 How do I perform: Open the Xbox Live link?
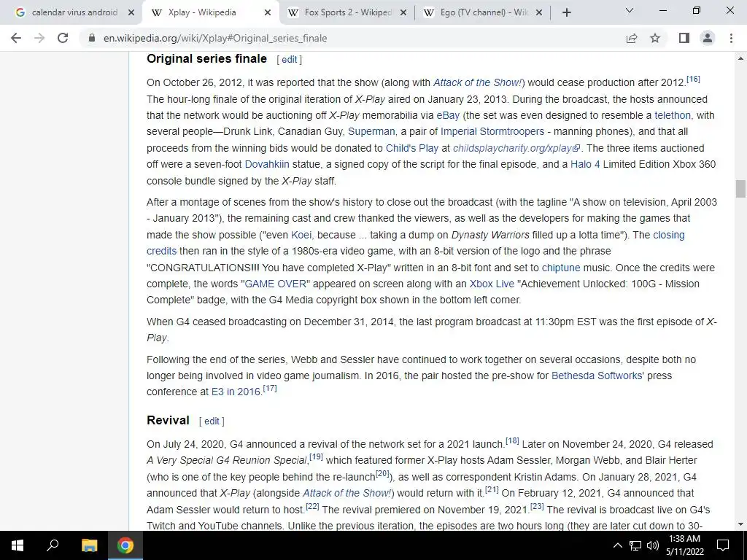(492, 284)
